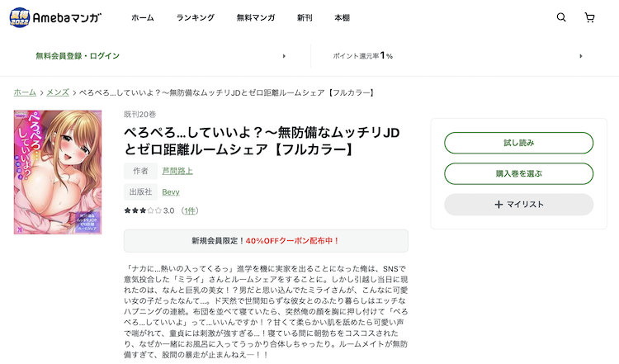Click the 3.0 rating value
The height and width of the screenshot is (364, 619).
coord(169,210)
